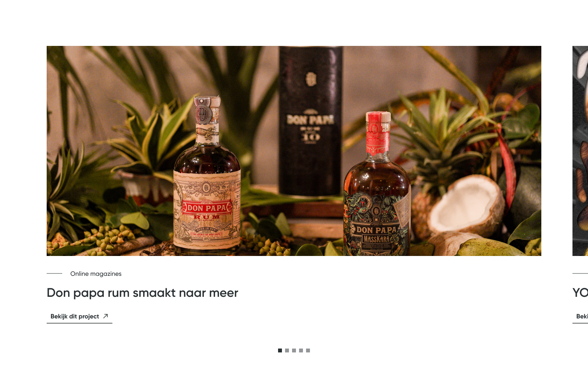Open the next slide's cut-off 'Beki' project link
The height and width of the screenshot is (382, 588).
tap(581, 316)
